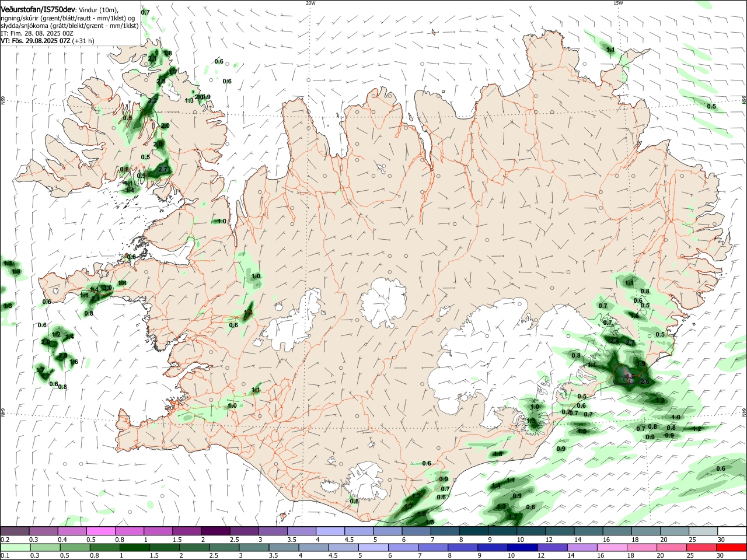Select the dark teal snow-scale swatch starting at 8
747x560 pixels.
pyautogui.click(x=474, y=531)
